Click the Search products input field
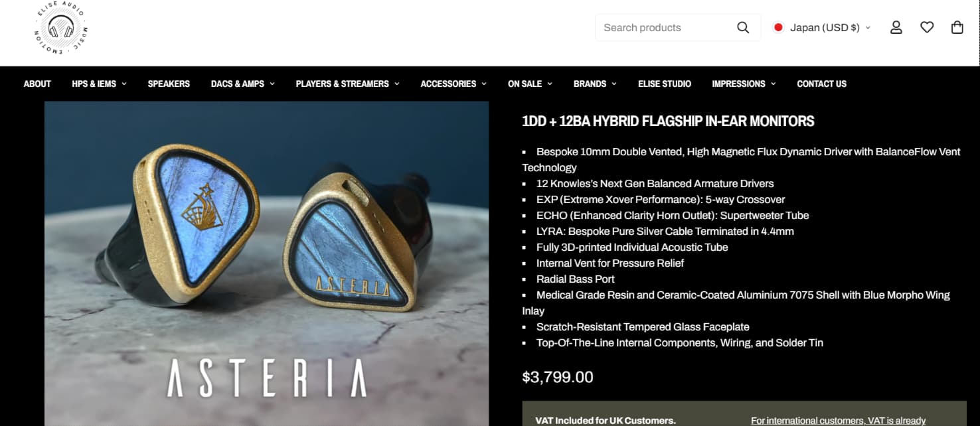 [x=664, y=28]
